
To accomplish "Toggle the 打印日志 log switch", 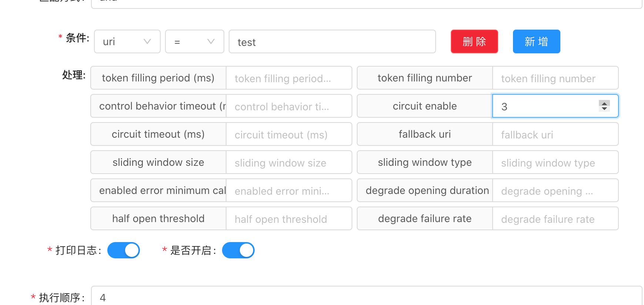I will [124, 250].
